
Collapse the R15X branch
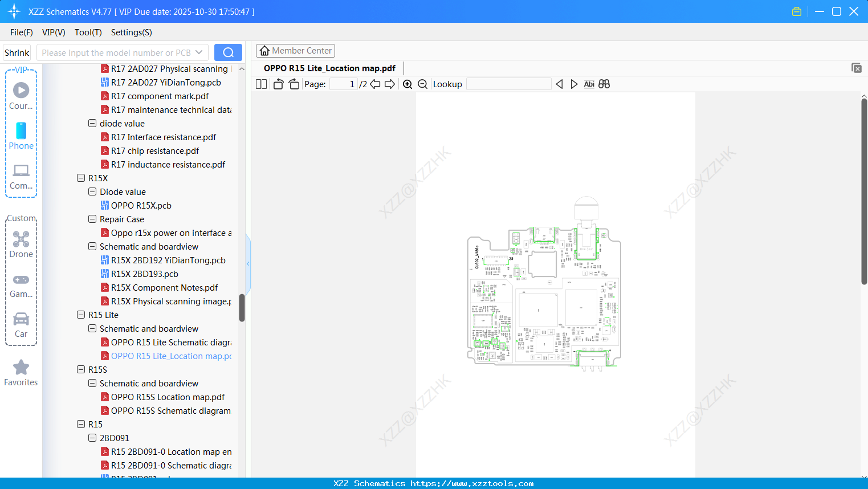click(81, 178)
